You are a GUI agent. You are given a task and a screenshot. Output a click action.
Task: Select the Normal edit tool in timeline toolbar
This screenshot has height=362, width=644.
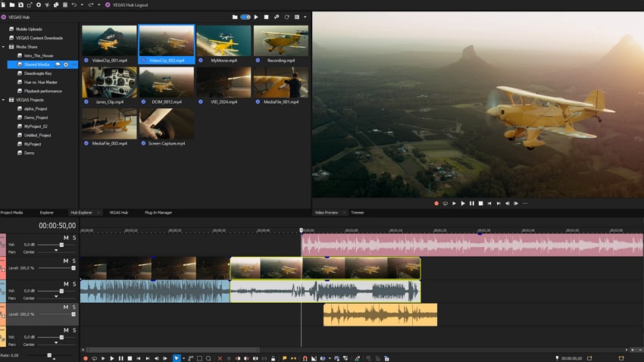click(x=177, y=358)
